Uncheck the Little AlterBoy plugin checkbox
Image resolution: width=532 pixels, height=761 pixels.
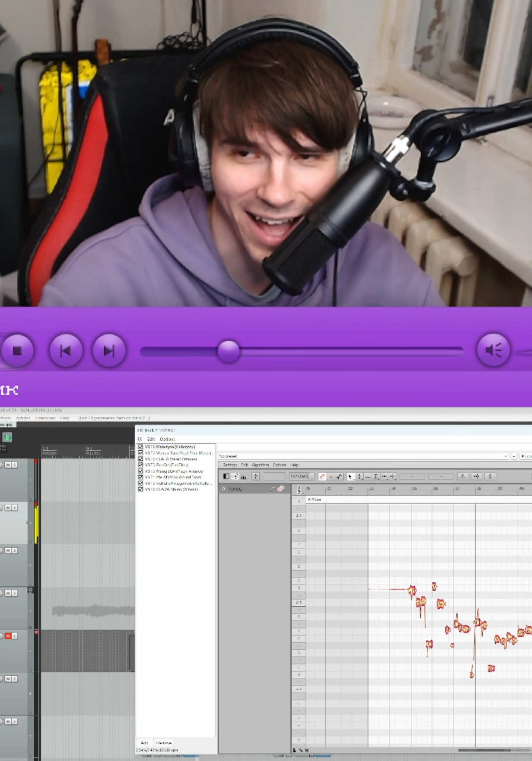point(140,477)
